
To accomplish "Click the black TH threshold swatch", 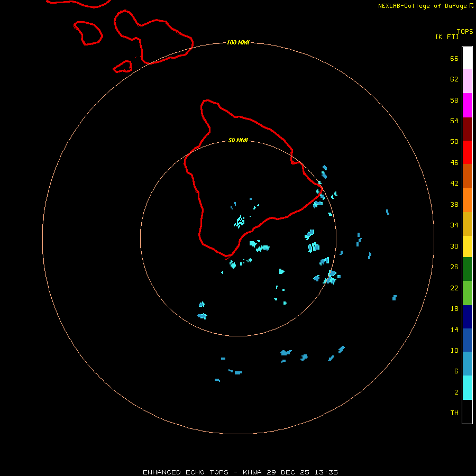I will coord(467,411).
